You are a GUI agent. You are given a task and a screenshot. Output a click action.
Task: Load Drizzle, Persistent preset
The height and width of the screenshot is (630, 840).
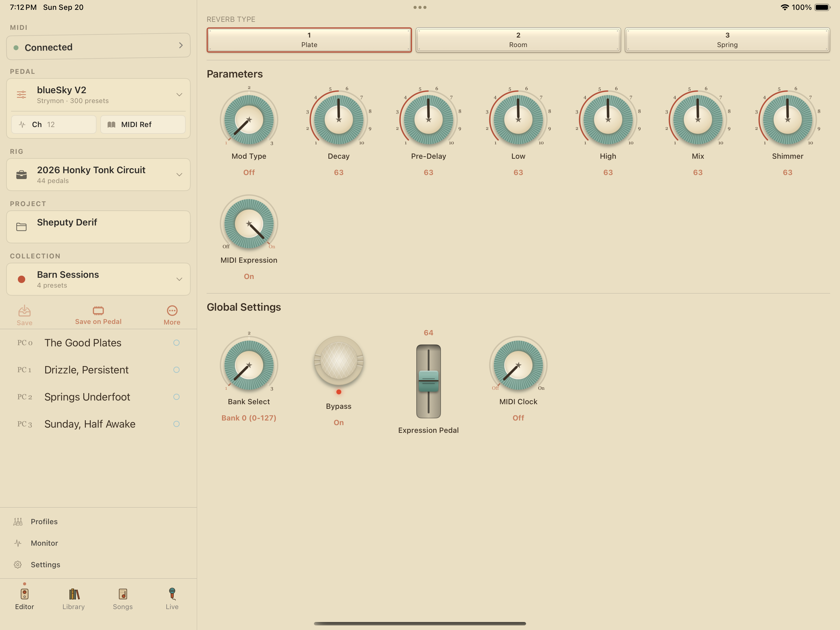[98, 370]
